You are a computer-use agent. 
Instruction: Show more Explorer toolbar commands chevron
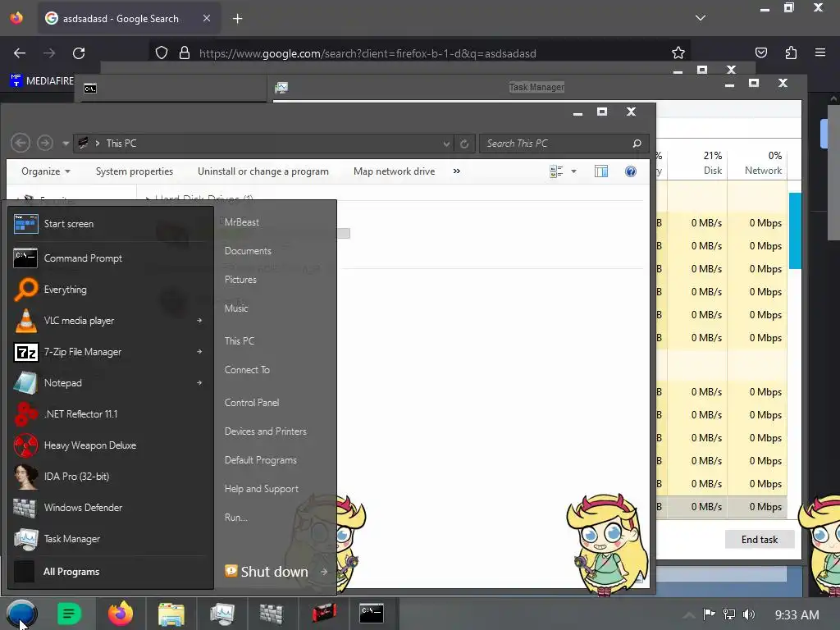click(456, 171)
